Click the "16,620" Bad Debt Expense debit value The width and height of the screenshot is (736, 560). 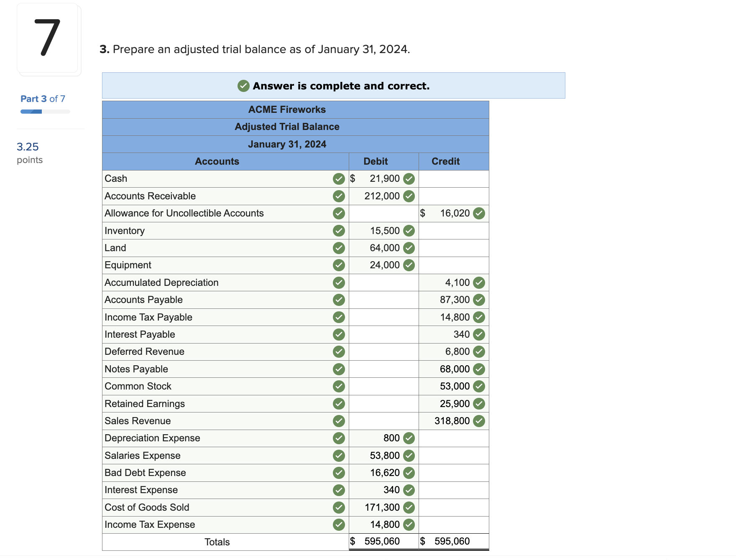[385, 473]
